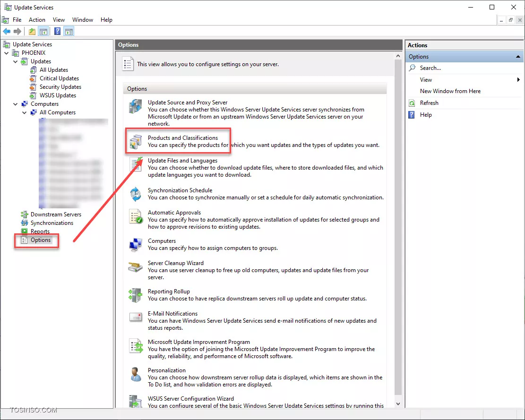Open the Help menu in menu bar
Image resolution: width=525 pixels, height=420 pixels.
click(x=106, y=20)
